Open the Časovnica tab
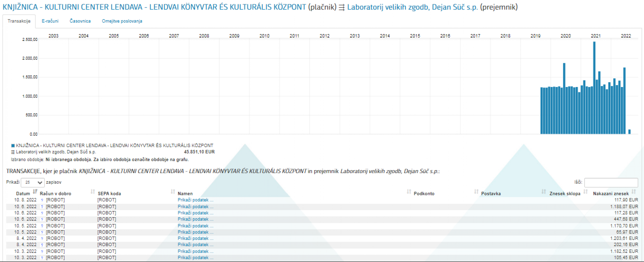The width and height of the screenshot is (644, 262). tap(80, 21)
